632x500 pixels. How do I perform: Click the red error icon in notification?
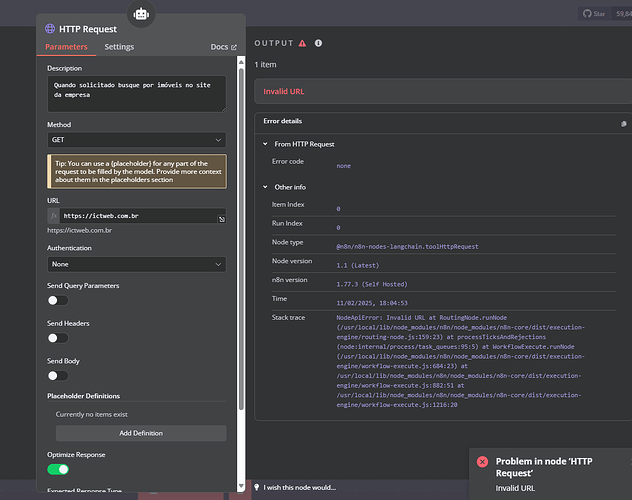click(x=482, y=462)
